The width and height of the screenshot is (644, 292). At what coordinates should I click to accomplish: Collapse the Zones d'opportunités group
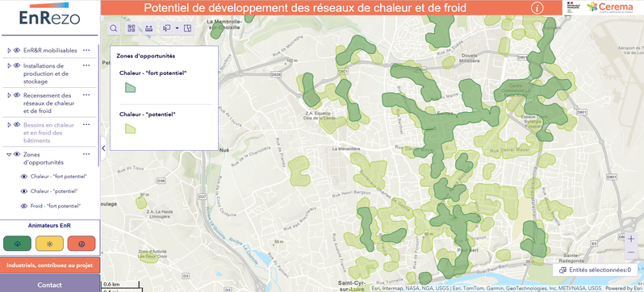click(x=9, y=154)
